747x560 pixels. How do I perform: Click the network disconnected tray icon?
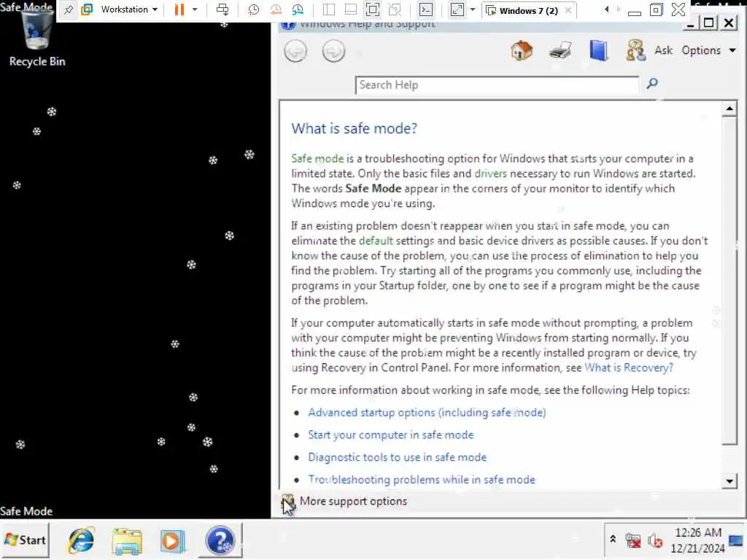point(633,540)
